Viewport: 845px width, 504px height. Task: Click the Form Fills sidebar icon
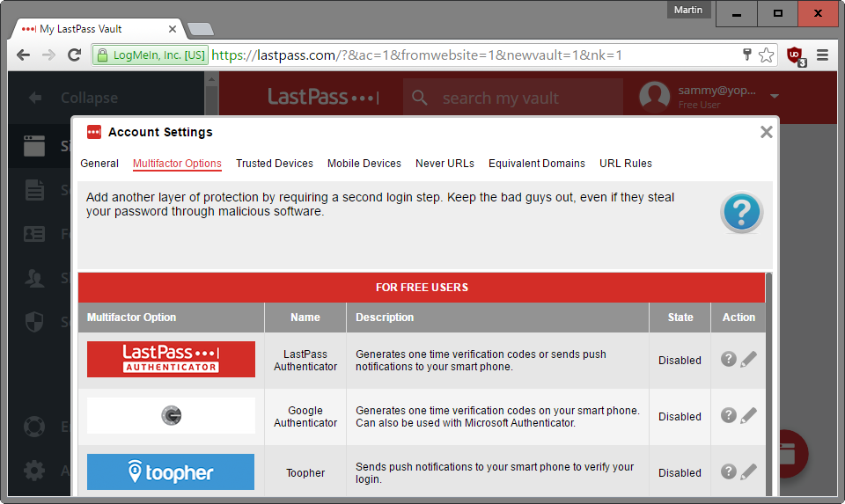pos(34,234)
